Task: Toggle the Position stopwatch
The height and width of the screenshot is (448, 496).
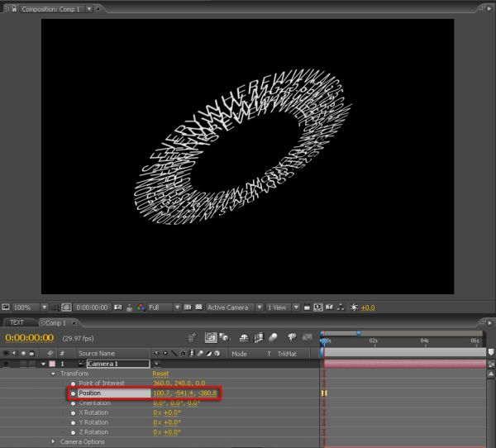Action: [x=73, y=393]
